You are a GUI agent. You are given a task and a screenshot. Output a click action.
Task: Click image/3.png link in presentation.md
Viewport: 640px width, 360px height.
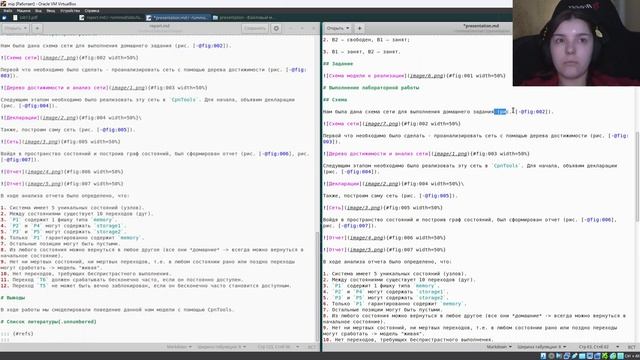[363, 208]
